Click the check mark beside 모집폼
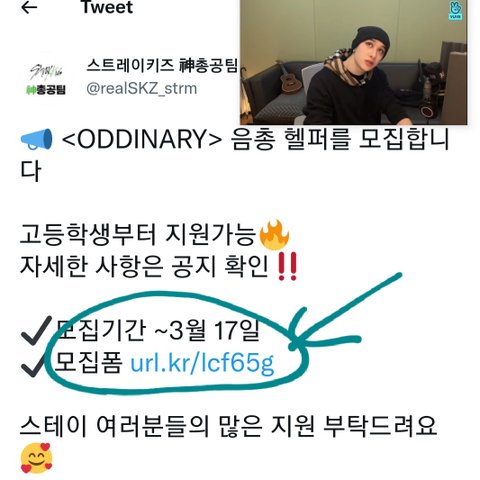This screenshot has height=480, width=480. 33,365
